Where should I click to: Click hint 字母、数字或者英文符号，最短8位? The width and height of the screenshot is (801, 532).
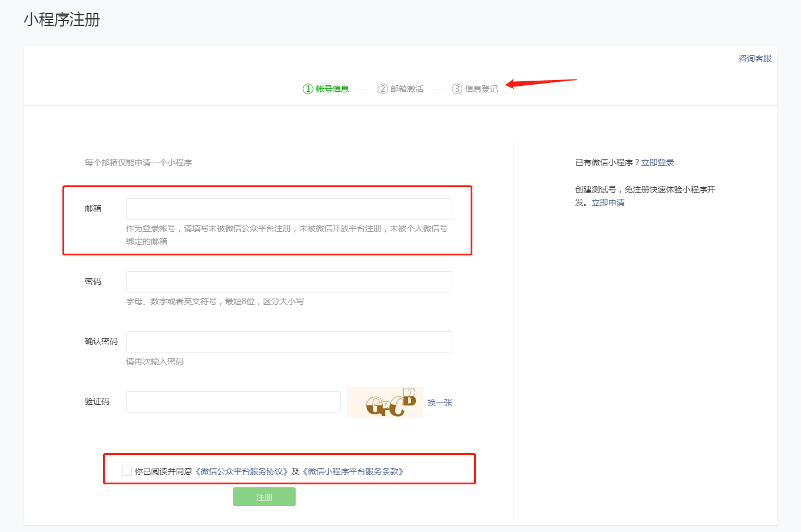[215, 301]
